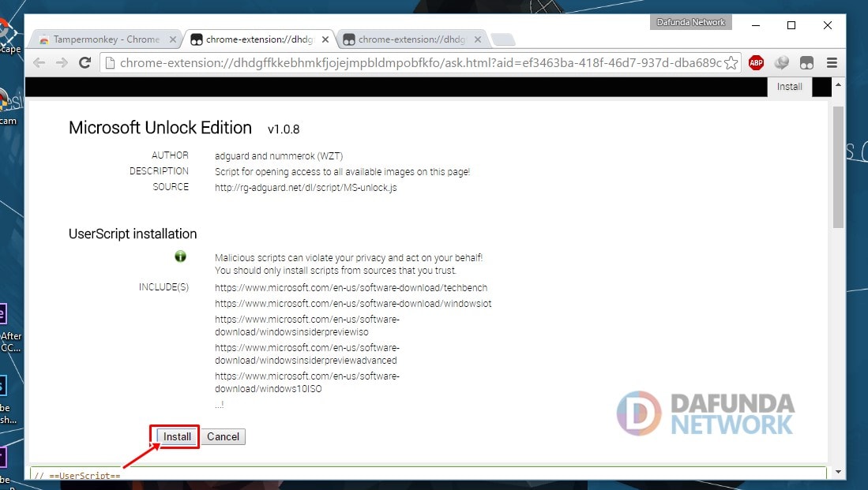Viewport: 868px width, 490px height.
Task: Click the gray extension icon beside Adblock Plus
Action: tap(781, 63)
